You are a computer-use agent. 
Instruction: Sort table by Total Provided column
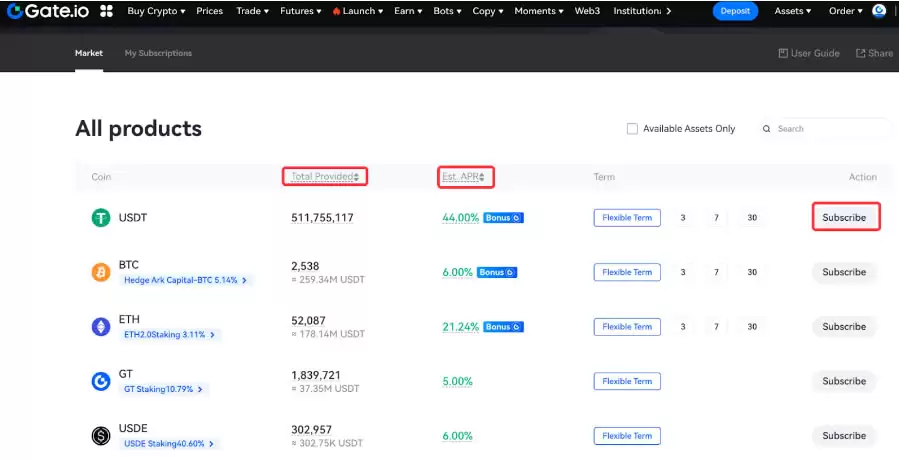tap(324, 177)
